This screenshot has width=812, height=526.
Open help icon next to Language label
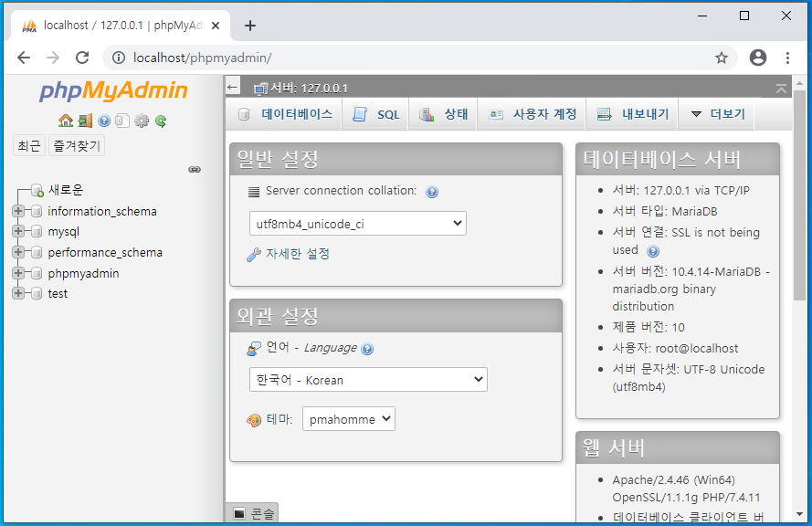pos(367,349)
